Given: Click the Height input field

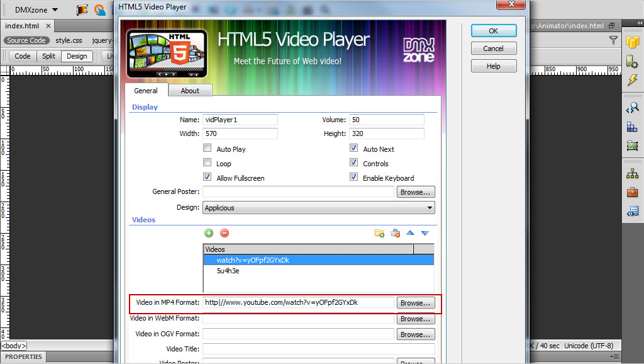Looking at the screenshot, I should click(x=387, y=134).
